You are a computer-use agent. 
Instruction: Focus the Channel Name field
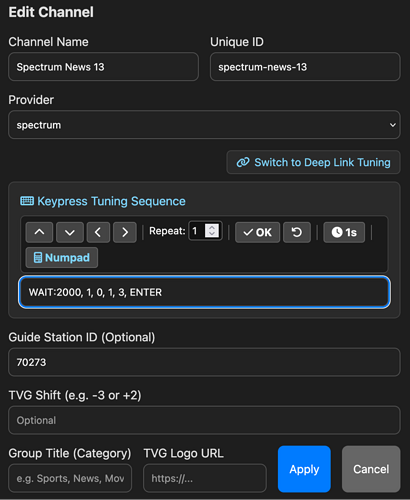(x=103, y=67)
